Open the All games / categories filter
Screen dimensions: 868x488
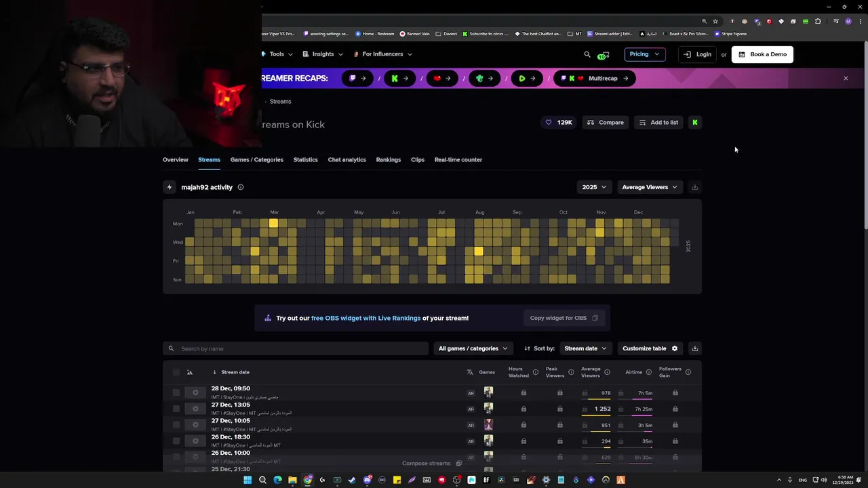pyautogui.click(x=473, y=348)
